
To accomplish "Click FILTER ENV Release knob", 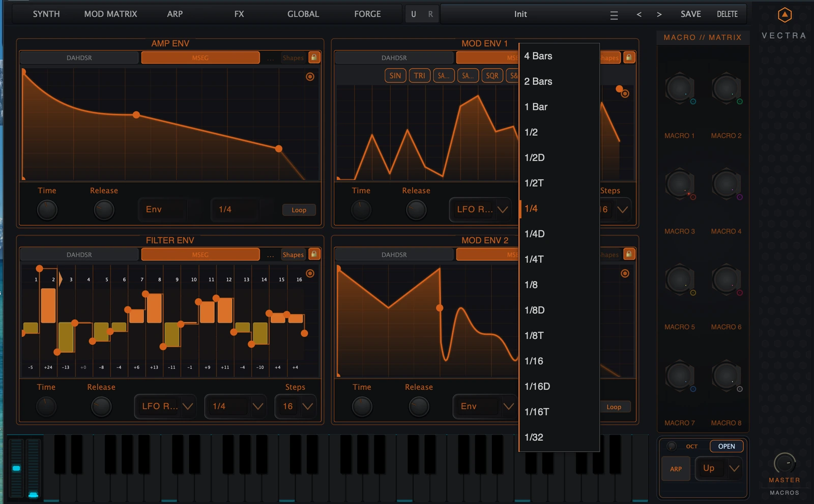I will [x=101, y=406].
